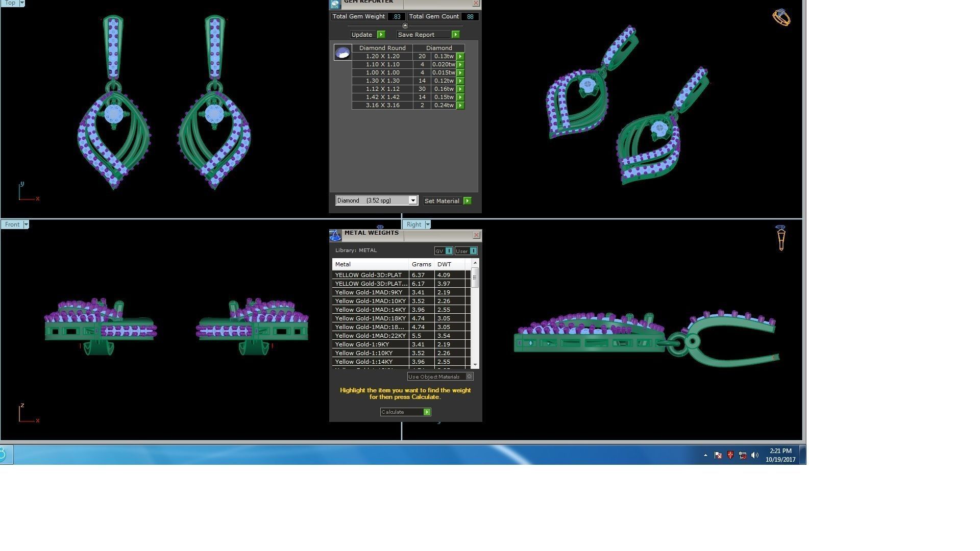Toggle the User library switch
The height and width of the screenshot is (551, 980).
(473, 251)
